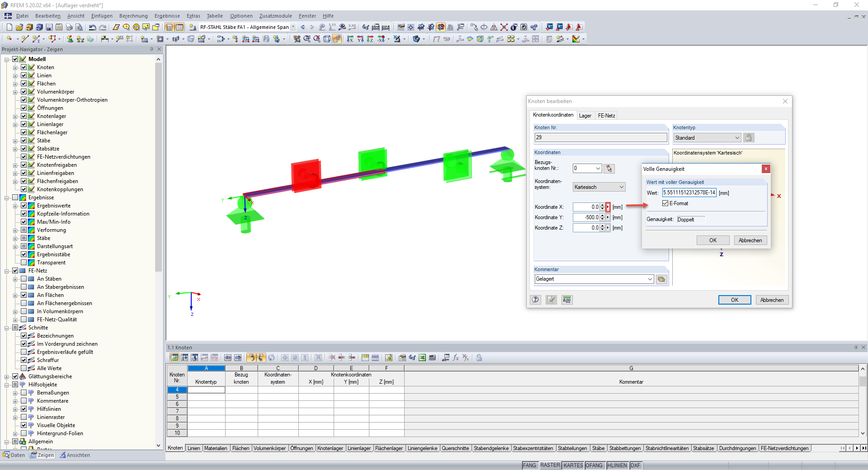Screen dimensions: 868x470
Task: Open the fx function editor in the table toolbar
Action: point(456,357)
